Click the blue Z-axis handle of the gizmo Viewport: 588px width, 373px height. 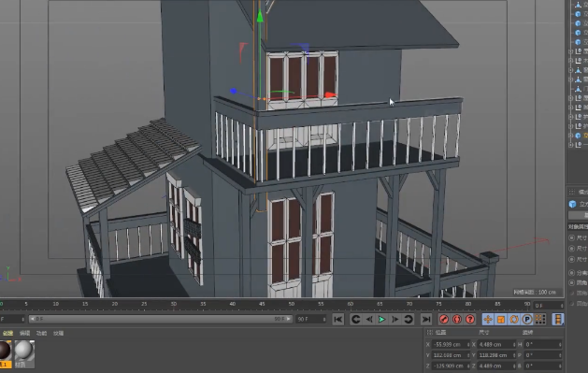[234, 91]
